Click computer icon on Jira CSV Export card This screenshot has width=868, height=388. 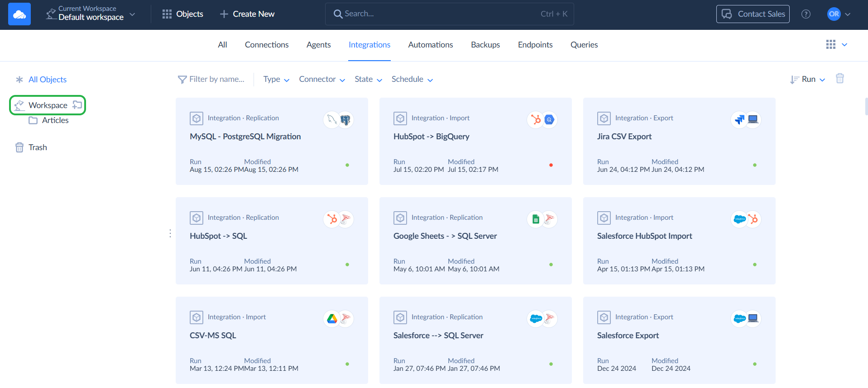click(x=753, y=119)
